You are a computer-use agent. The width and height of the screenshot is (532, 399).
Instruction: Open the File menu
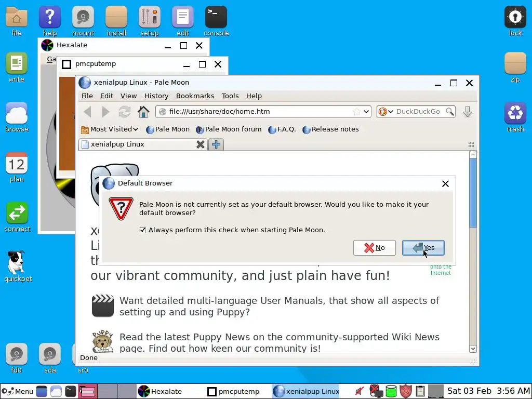87,96
